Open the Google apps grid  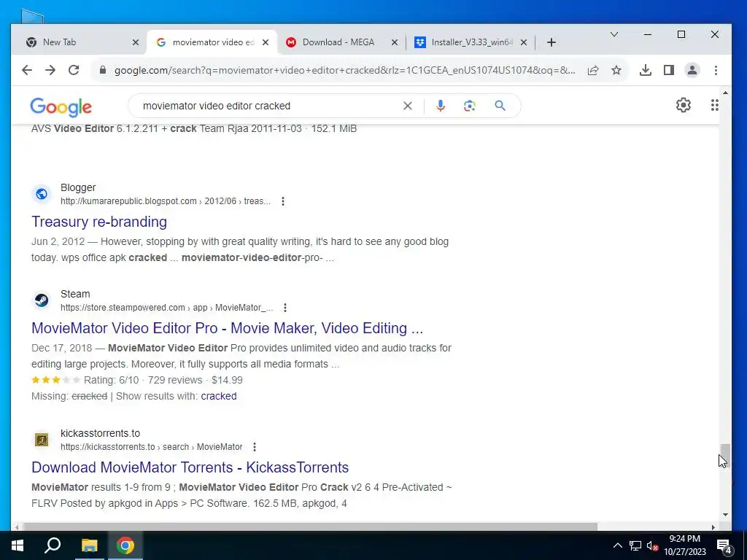715,105
